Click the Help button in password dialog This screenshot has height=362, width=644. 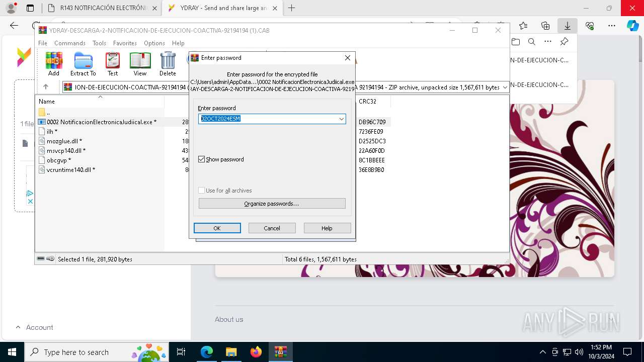pyautogui.click(x=327, y=228)
